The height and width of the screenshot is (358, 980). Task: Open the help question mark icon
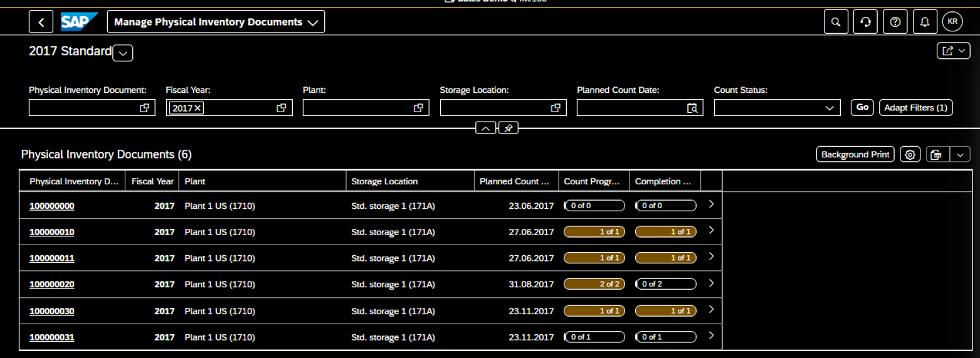coord(895,22)
